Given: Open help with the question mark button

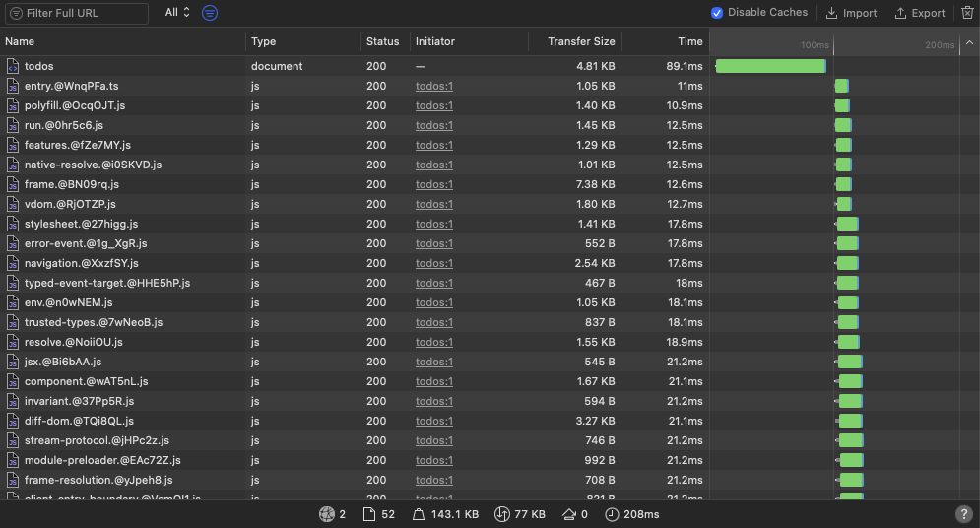Looking at the screenshot, I should [x=964, y=514].
